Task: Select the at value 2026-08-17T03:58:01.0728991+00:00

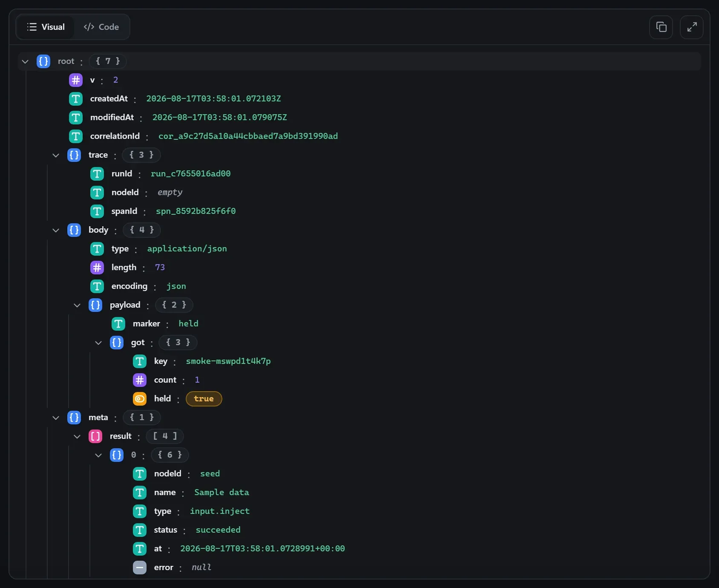Action: (262, 549)
